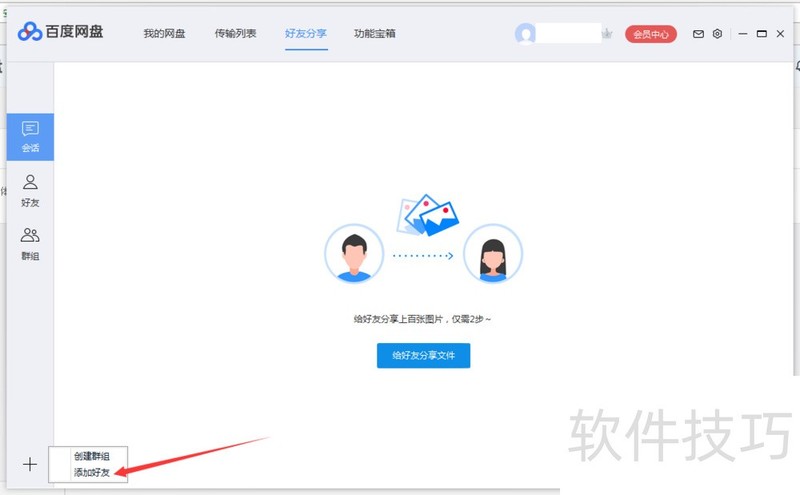The image size is (800, 495).
Task: Open the mail messages icon
Action: click(699, 34)
